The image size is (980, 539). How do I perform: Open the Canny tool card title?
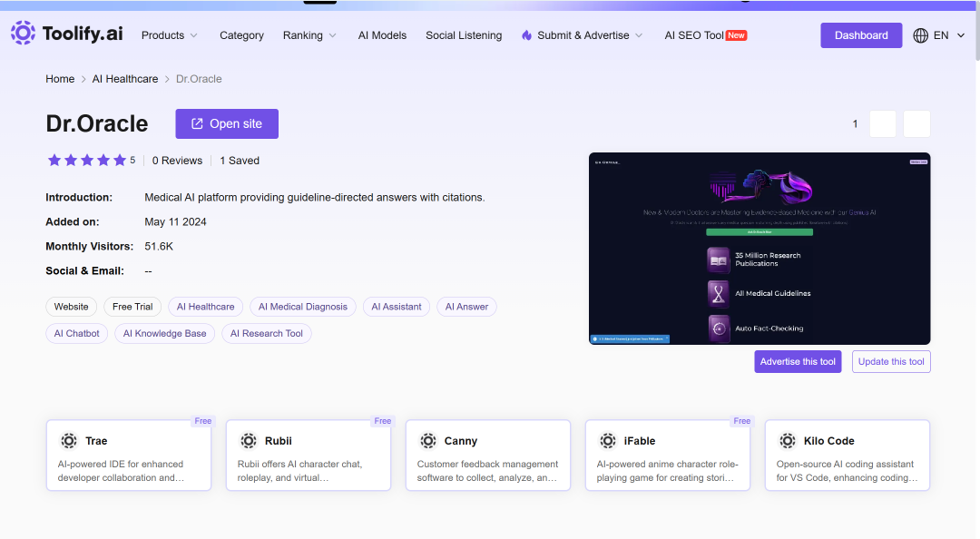coord(461,441)
